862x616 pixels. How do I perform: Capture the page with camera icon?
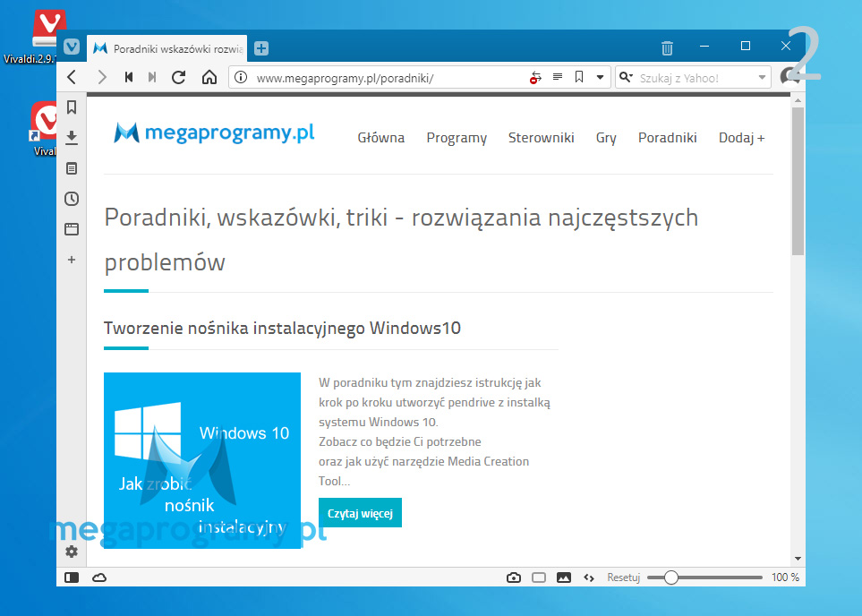[514, 577]
